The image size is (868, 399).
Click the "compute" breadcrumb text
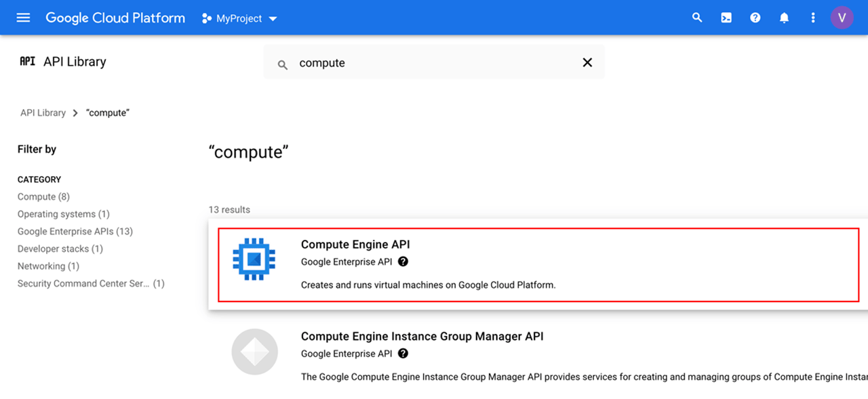click(108, 112)
